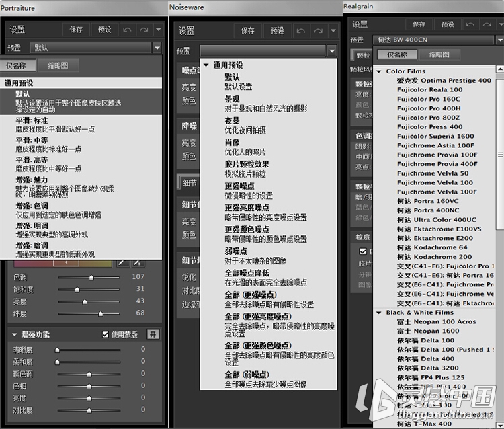Select 柯达 Kodachrome 64 film
The width and height of the screenshot is (504, 429).
(432, 247)
